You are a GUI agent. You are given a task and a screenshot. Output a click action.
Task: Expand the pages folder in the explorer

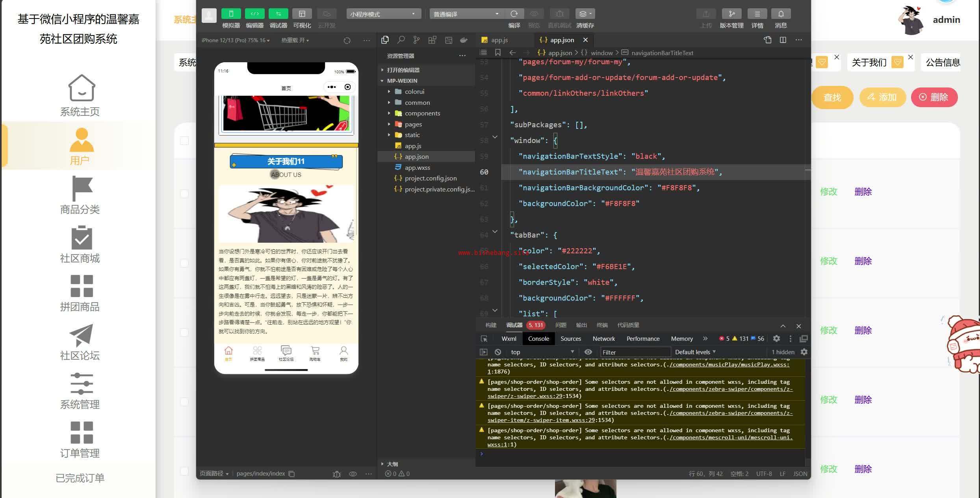pyautogui.click(x=413, y=124)
